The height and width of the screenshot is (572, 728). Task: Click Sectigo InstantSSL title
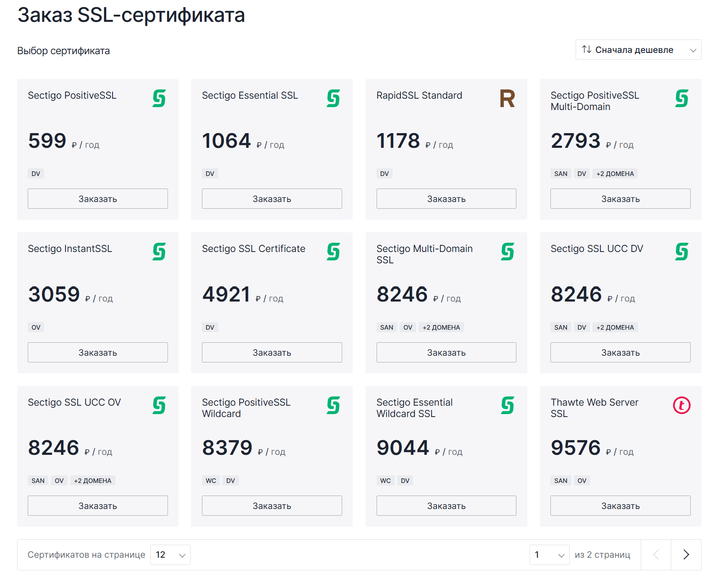(70, 249)
